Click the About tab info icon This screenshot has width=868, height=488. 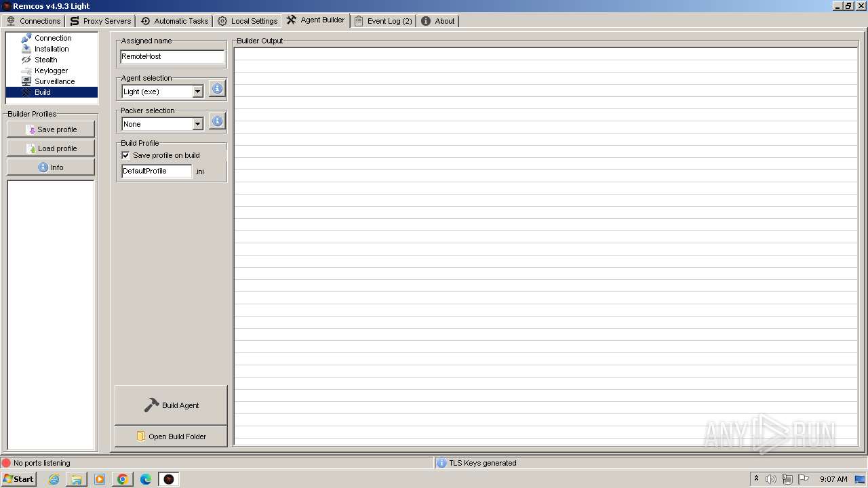pyautogui.click(x=426, y=21)
